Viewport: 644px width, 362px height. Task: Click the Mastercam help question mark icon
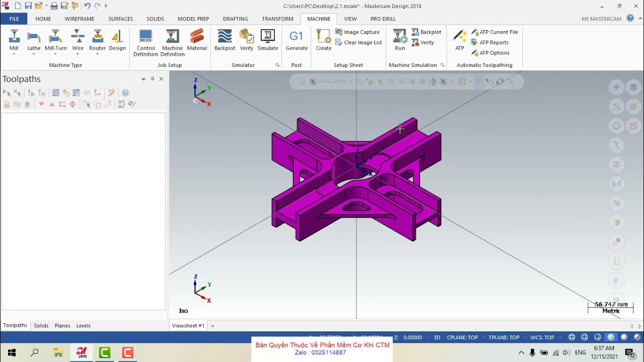pos(630,19)
